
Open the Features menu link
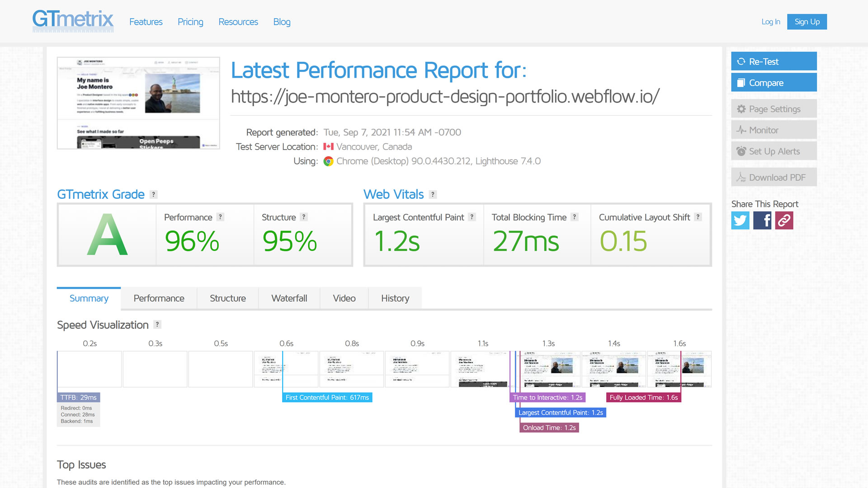coord(146,22)
